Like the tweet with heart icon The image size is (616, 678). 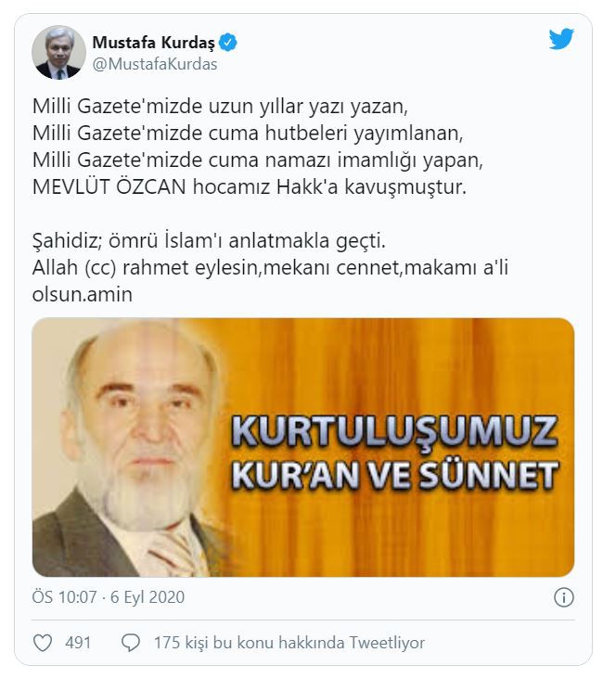coord(43,643)
